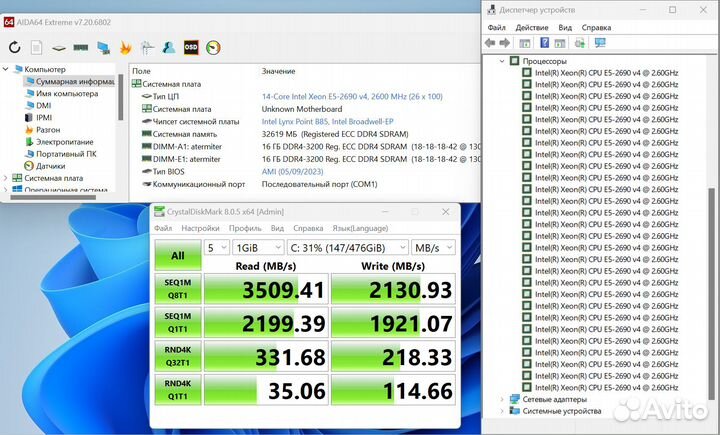Click the memory module icon in AIDA64 toolbar
The width and height of the screenshot is (720, 435).
[81, 47]
